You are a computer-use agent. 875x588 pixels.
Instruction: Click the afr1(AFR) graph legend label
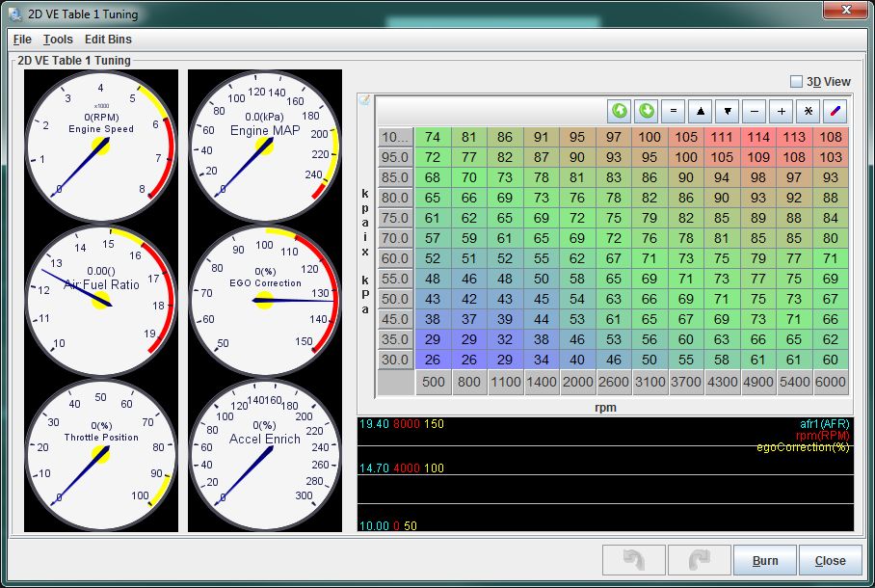824,424
